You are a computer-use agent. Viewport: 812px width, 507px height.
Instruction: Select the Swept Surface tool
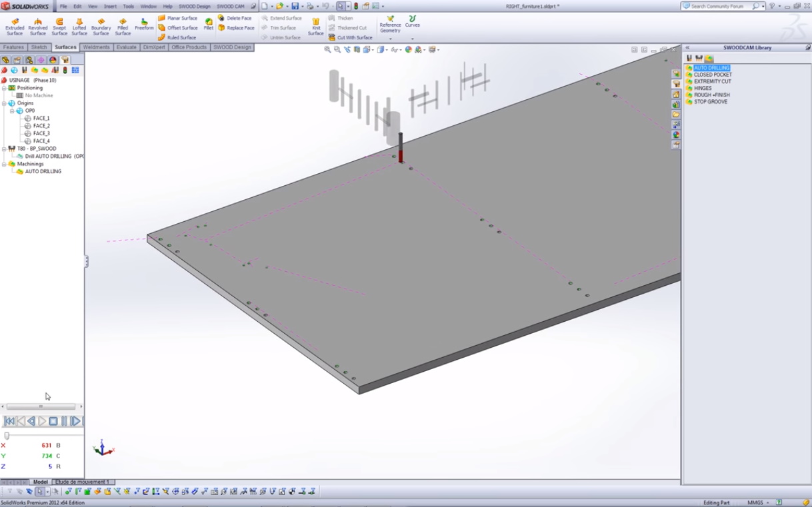59,27
